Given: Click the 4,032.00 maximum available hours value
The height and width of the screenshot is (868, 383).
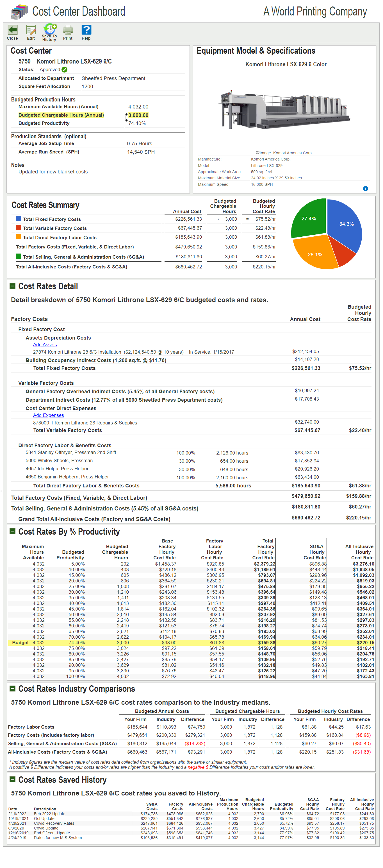Looking at the screenshot, I should tap(138, 107).
